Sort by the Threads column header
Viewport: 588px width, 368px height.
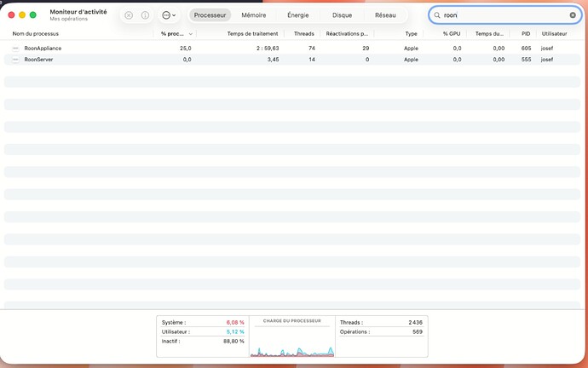tap(303, 34)
